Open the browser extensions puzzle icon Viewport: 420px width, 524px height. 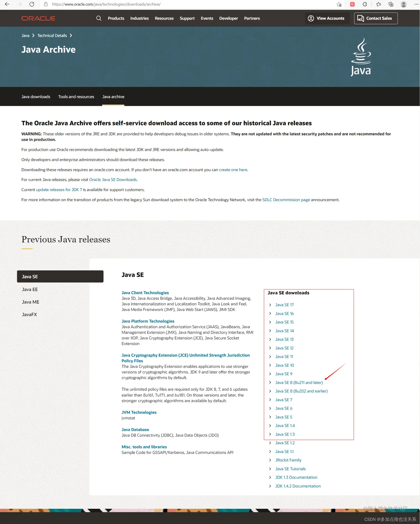365,4
